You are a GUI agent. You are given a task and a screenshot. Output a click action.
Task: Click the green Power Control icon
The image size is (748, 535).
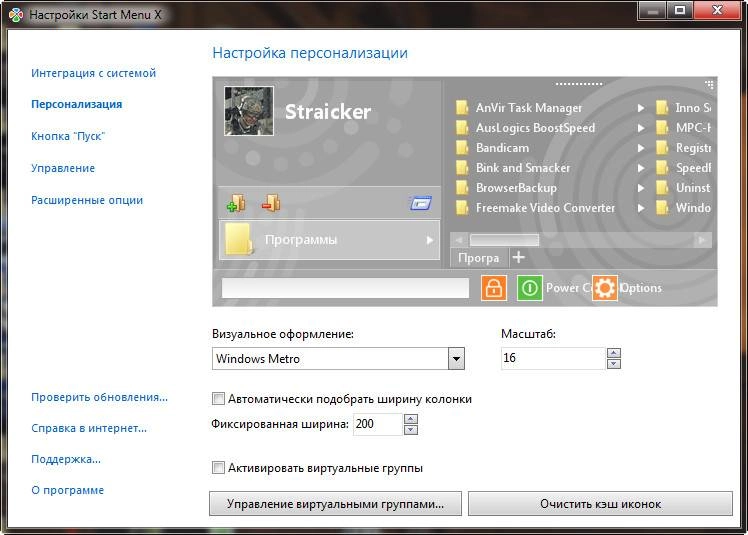(530, 288)
